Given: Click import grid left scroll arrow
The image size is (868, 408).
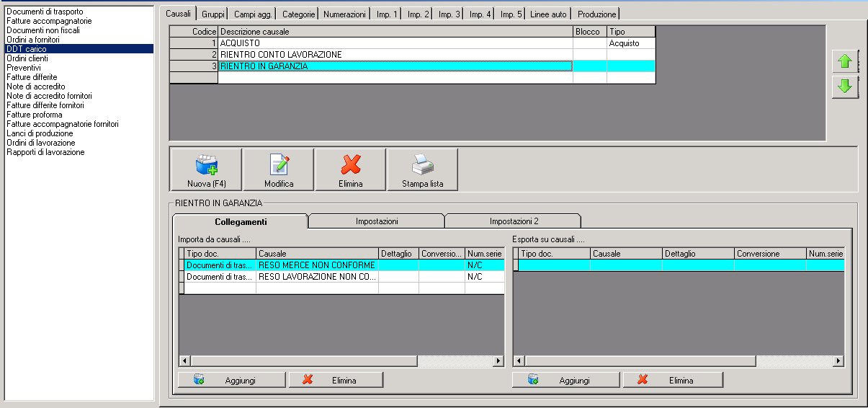Looking at the screenshot, I should (184, 360).
